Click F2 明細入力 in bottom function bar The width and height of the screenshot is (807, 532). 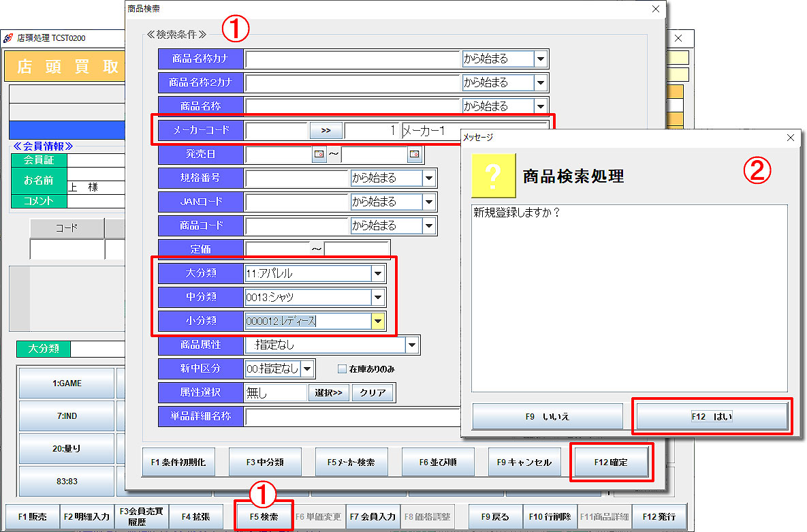86,516
